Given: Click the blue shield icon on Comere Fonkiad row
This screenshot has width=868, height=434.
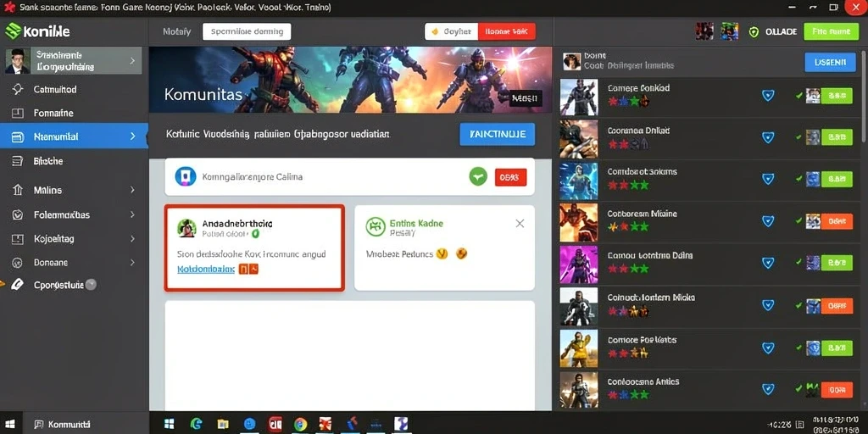Looking at the screenshot, I should pyautogui.click(x=768, y=95).
